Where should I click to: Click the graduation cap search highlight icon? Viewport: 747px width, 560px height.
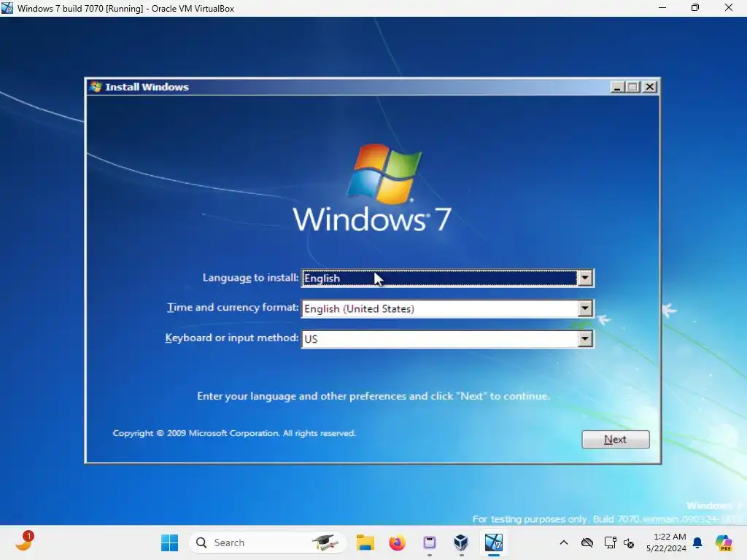point(326,542)
